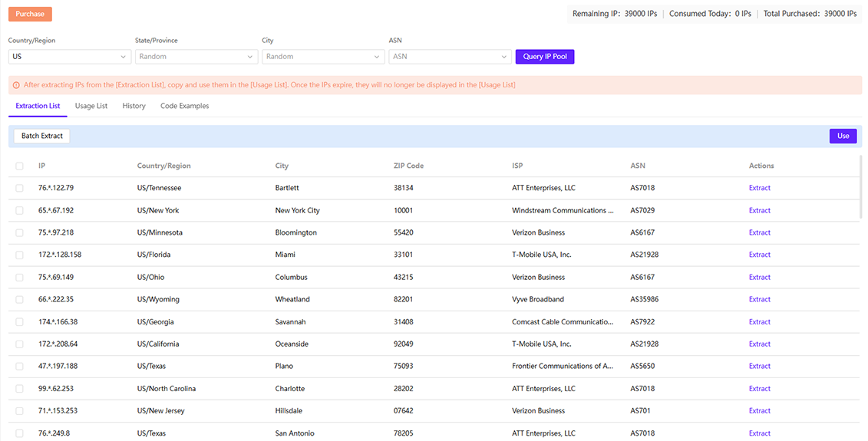
Task: Extract the Plano, Texas IP
Action: [x=760, y=366]
